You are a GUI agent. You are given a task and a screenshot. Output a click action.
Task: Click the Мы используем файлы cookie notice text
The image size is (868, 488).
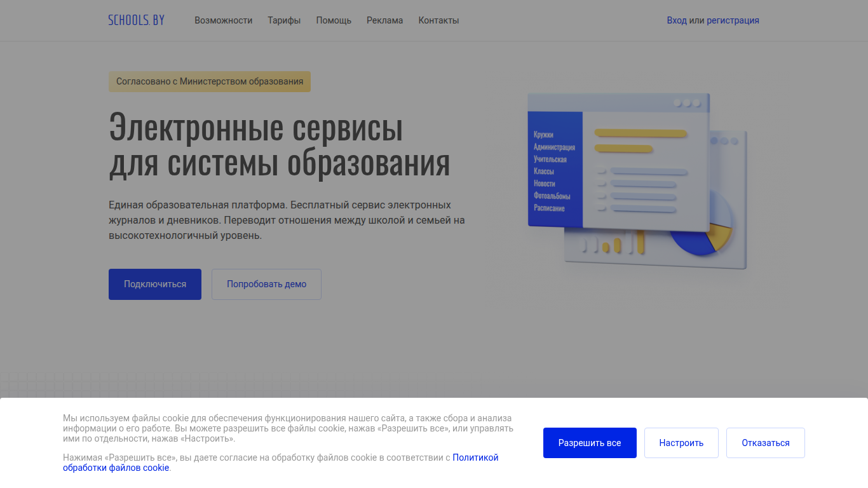(288, 428)
